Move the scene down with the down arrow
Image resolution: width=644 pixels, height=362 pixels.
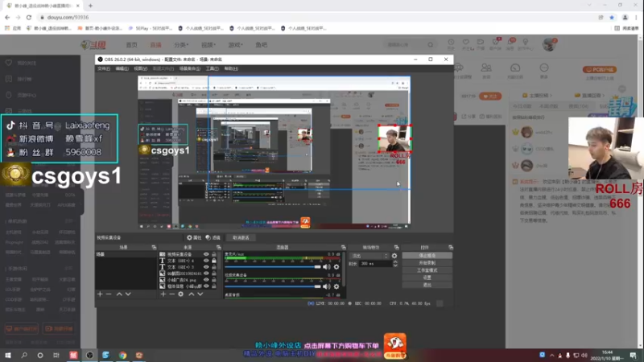(128, 294)
